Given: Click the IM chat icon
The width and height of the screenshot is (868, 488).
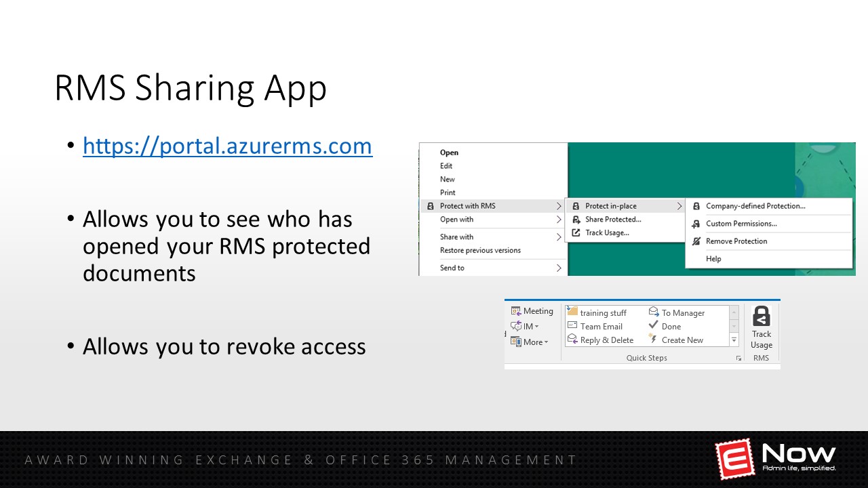Looking at the screenshot, I should point(516,327).
